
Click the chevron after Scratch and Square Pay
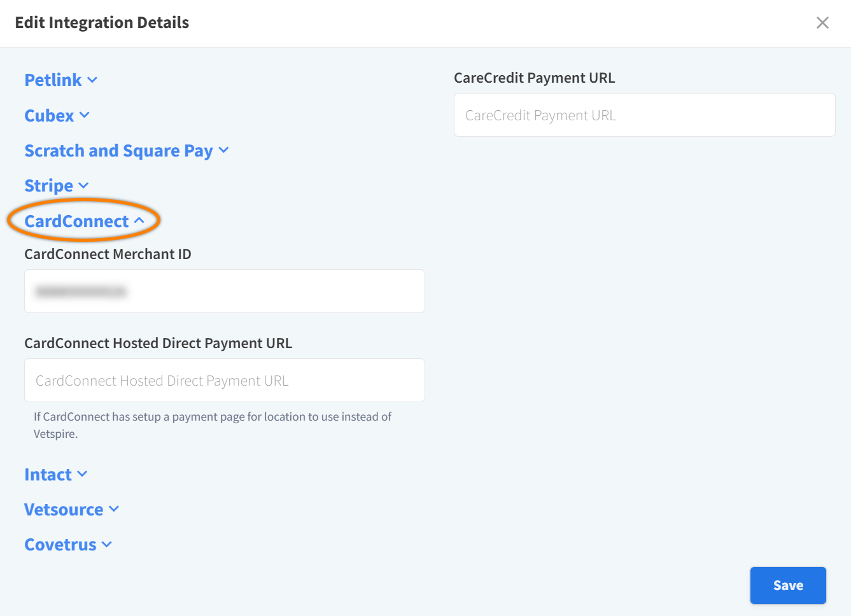point(223,150)
